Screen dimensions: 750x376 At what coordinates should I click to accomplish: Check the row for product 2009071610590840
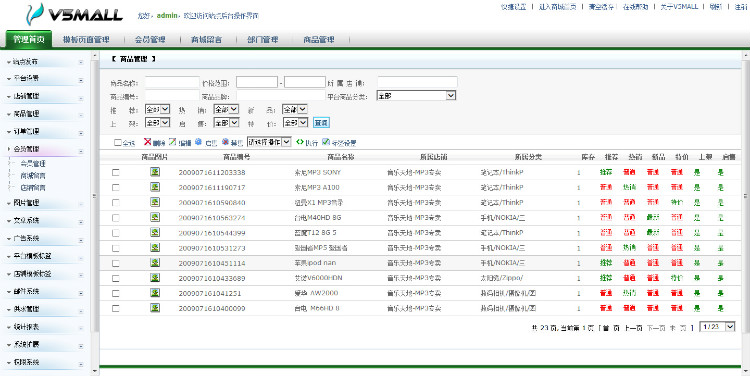[x=116, y=202]
